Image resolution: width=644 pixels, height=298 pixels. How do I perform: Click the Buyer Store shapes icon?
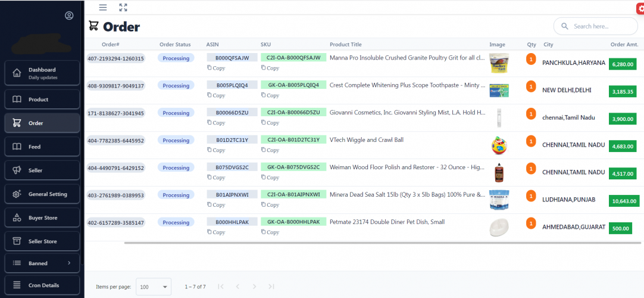17,218
